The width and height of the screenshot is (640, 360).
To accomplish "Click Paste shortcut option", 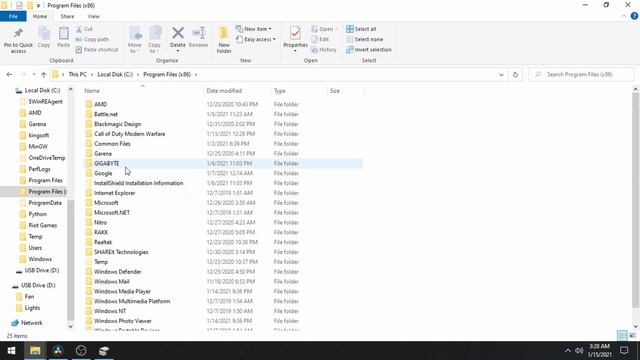I will point(97,49).
